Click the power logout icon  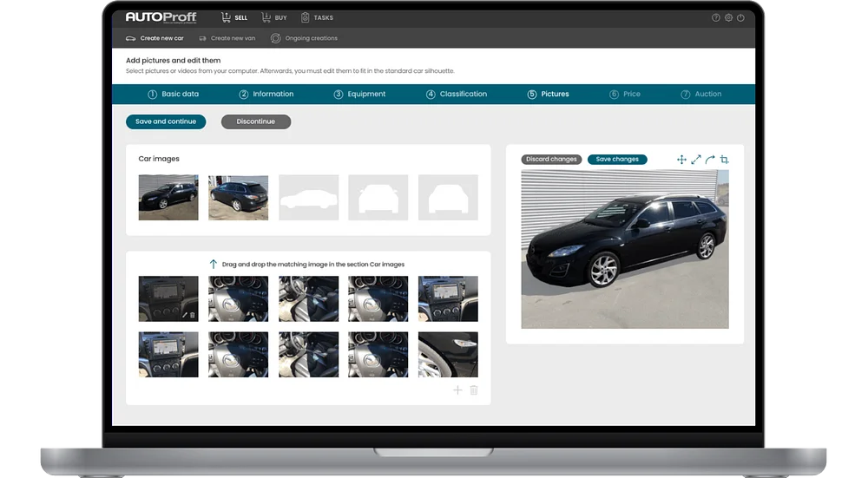click(740, 17)
